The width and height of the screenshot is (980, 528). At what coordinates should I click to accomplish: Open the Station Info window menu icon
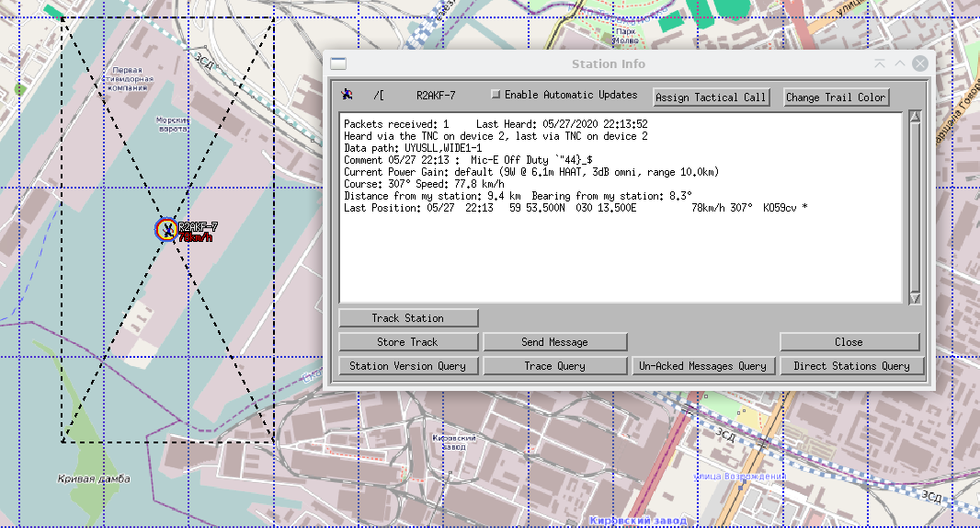coord(338,64)
